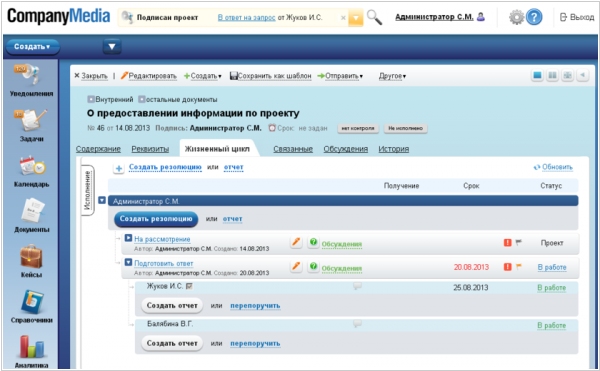This screenshot has height=371, width=600.
Task: Click the Внутренний tag marker
Action: (91, 99)
